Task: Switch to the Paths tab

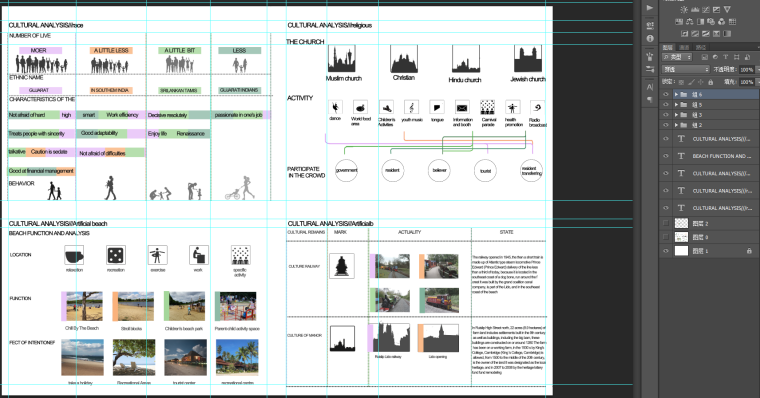Action: point(700,47)
